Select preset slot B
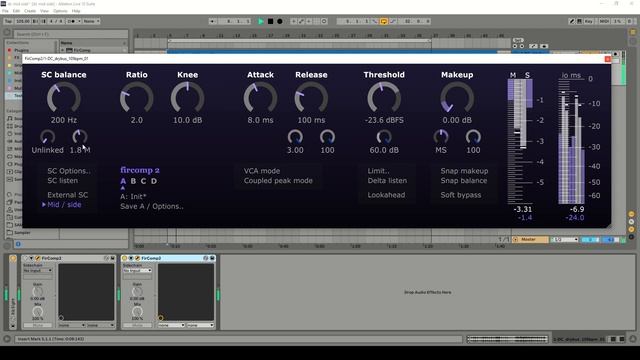The width and height of the screenshot is (640, 360). tap(133, 181)
